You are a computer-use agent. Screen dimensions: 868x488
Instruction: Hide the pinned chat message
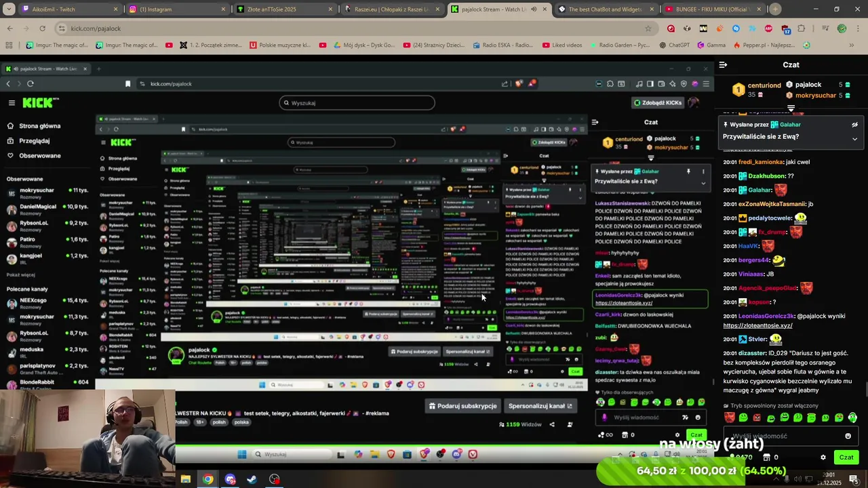854,125
